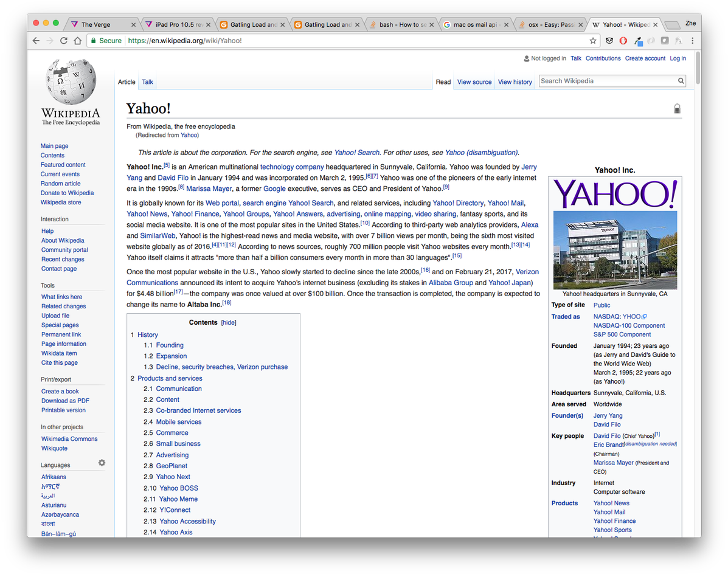Click the browser vertical scrollbar
Image resolution: width=728 pixels, height=574 pixels.
(698, 67)
